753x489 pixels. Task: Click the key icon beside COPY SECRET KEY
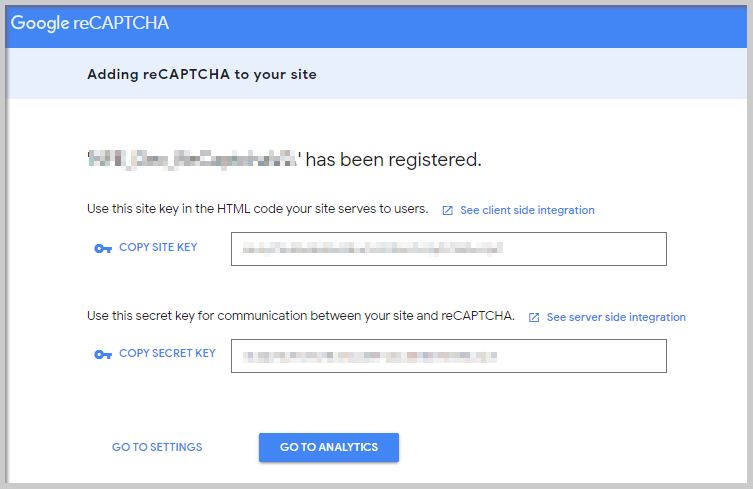[103, 355]
